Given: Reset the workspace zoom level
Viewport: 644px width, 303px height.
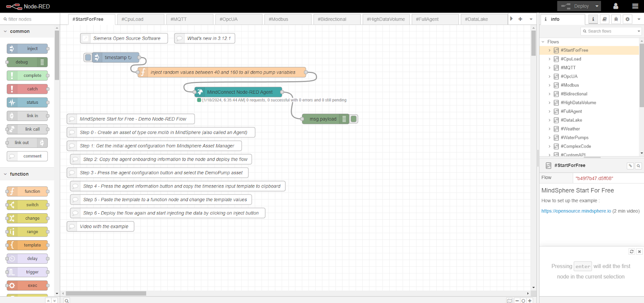Looking at the screenshot, I should click(523, 301).
